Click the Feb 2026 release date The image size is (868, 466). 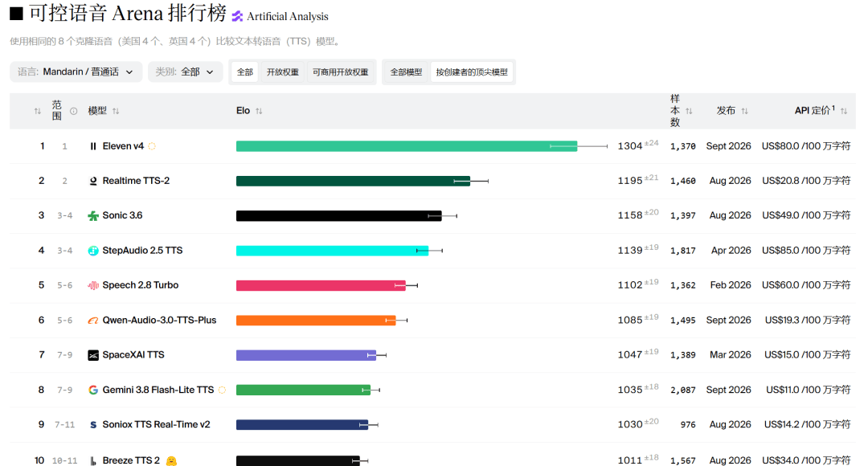[731, 285]
